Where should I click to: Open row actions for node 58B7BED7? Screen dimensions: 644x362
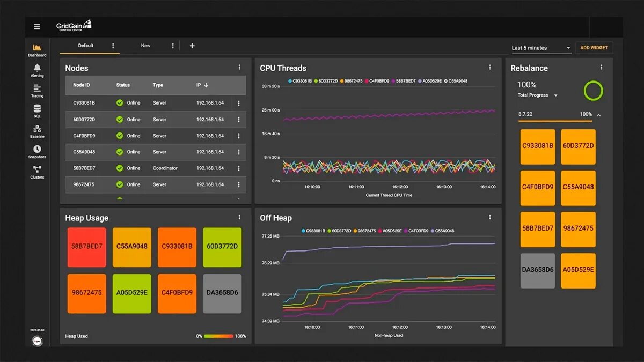pos(239,168)
